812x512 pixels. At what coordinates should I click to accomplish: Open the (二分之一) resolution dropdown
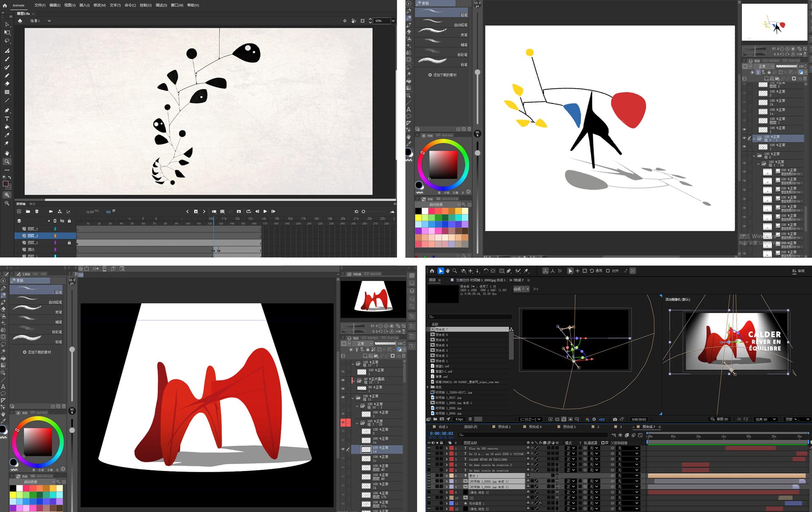(x=530, y=419)
